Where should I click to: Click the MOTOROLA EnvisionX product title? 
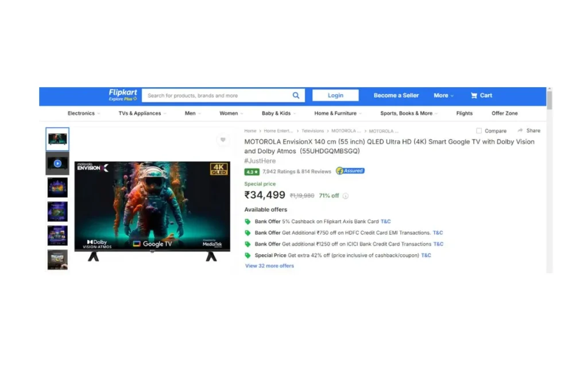click(x=389, y=146)
